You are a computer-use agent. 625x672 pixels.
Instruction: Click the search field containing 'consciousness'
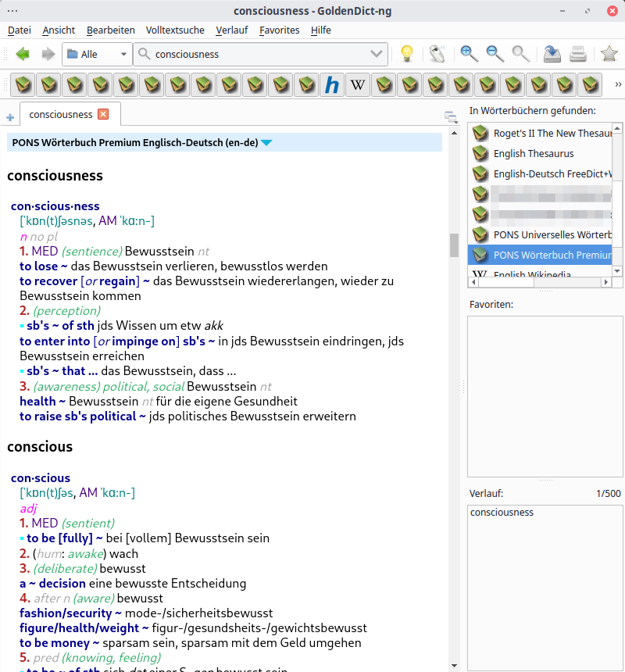[x=259, y=55]
